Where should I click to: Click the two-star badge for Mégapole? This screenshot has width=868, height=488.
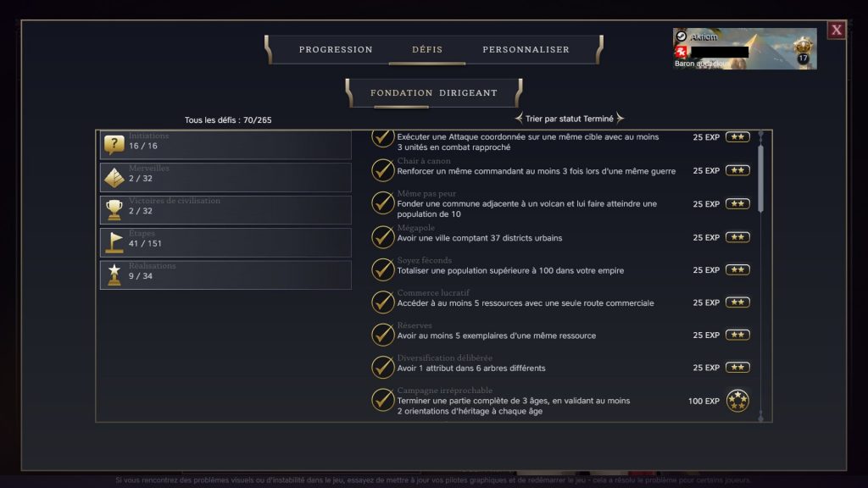[x=737, y=237]
